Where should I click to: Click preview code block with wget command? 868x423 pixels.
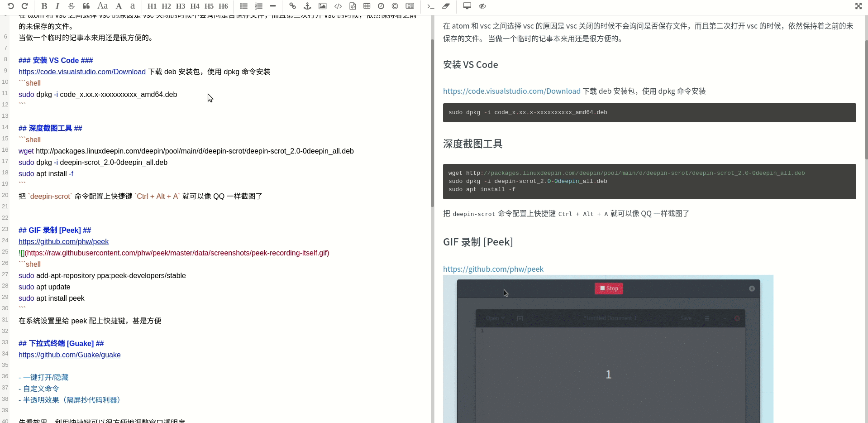(649, 182)
